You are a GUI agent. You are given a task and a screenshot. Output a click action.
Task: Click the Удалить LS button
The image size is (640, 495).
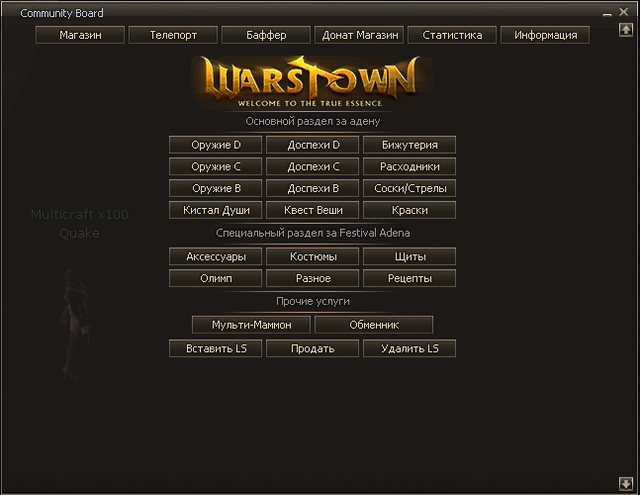[x=409, y=348]
